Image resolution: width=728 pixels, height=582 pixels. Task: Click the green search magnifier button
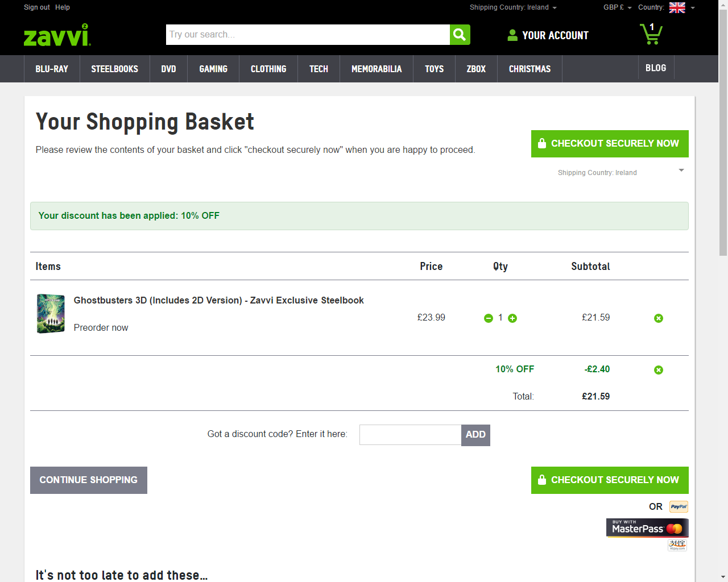click(x=460, y=35)
